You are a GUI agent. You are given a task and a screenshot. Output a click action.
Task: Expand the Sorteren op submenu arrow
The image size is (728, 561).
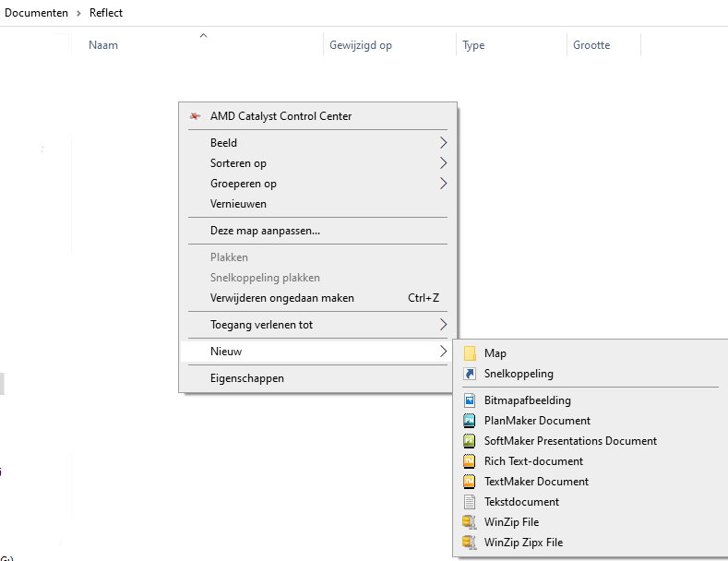coord(443,163)
